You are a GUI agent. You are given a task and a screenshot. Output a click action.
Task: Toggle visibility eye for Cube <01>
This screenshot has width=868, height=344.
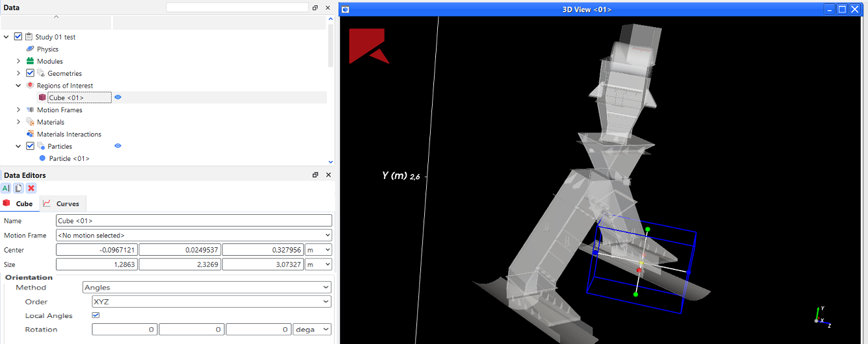tap(118, 97)
